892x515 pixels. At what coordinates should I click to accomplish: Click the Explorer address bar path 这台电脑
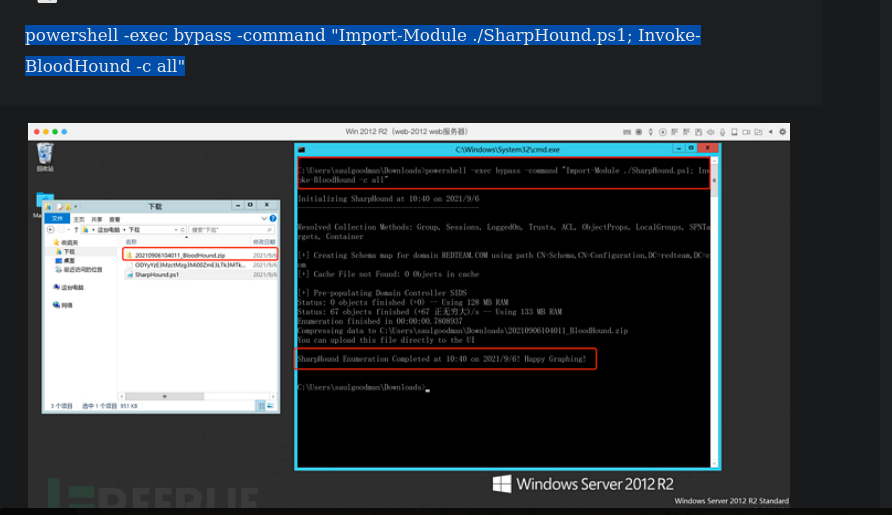click(x=108, y=230)
